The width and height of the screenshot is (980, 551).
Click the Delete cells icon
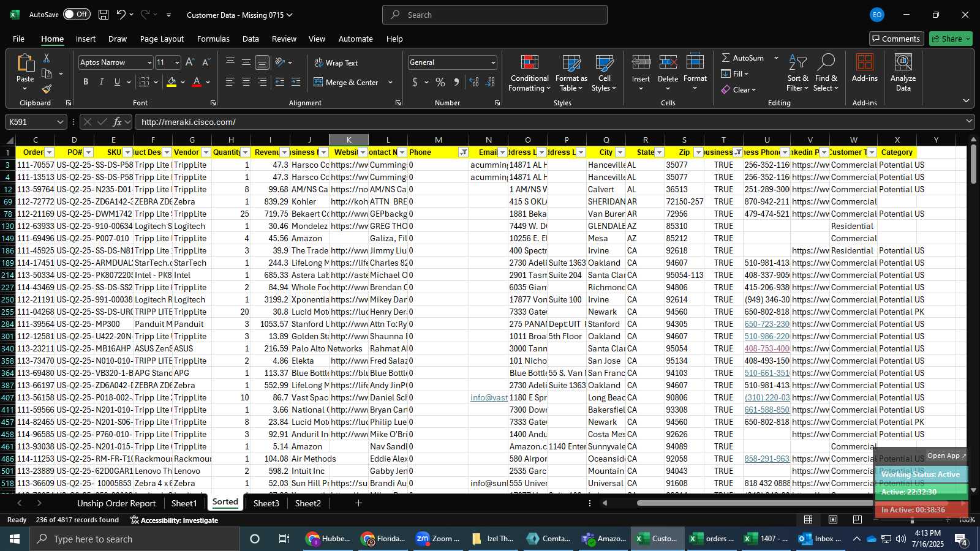tap(668, 62)
